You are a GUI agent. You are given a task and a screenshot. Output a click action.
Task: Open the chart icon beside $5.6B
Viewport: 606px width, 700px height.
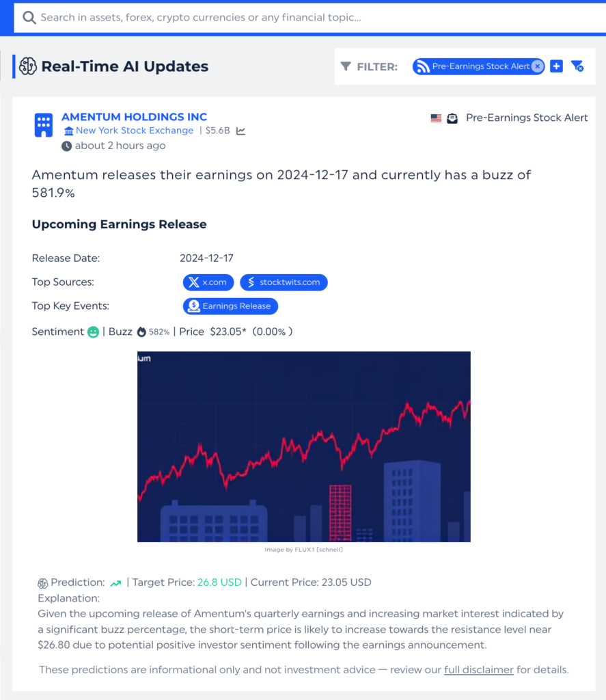[x=241, y=131]
